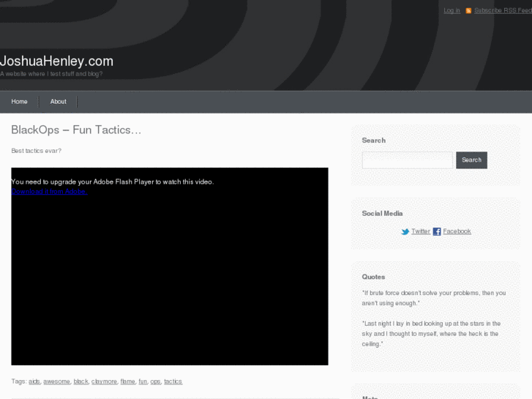
Task: Click the tagline 'A website where I test stuff and blog?'
Action: pos(51,74)
